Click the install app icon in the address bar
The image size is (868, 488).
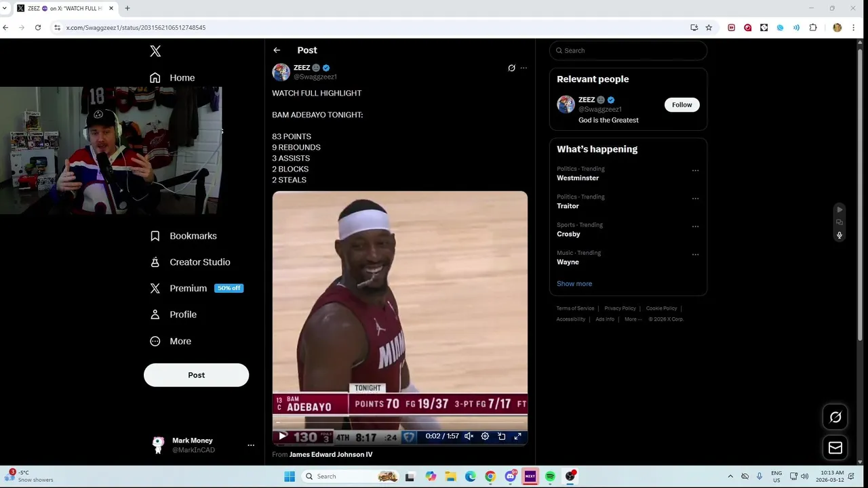coord(694,28)
